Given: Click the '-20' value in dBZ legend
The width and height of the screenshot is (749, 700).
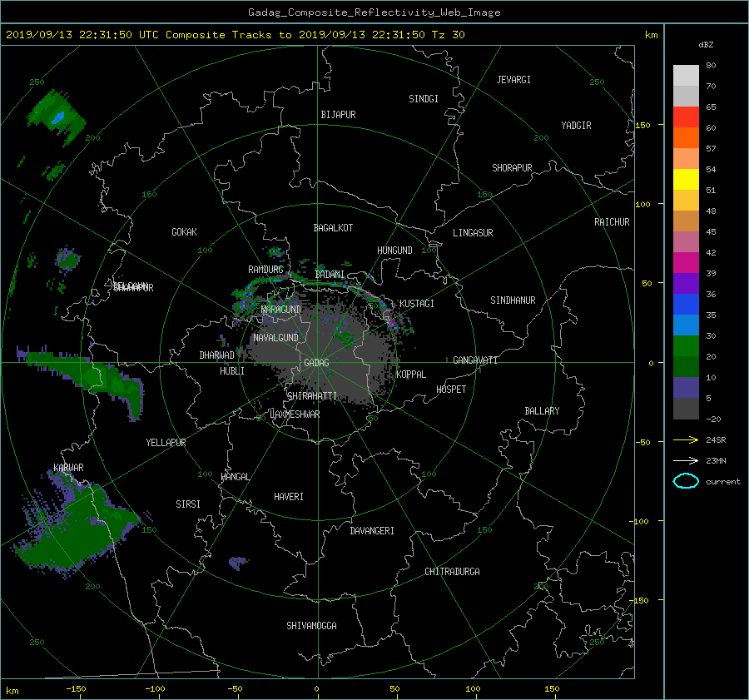Looking at the screenshot, I should click(713, 419).
